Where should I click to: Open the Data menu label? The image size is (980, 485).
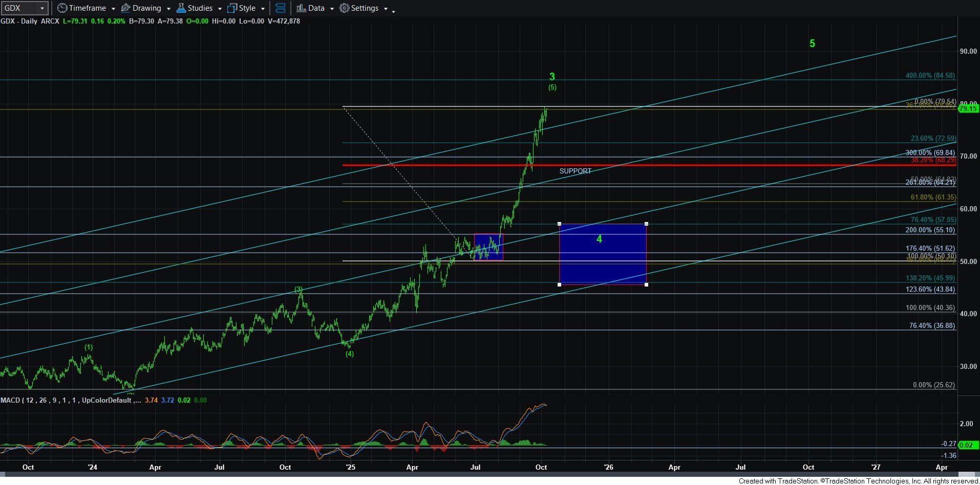click(316, 8)
